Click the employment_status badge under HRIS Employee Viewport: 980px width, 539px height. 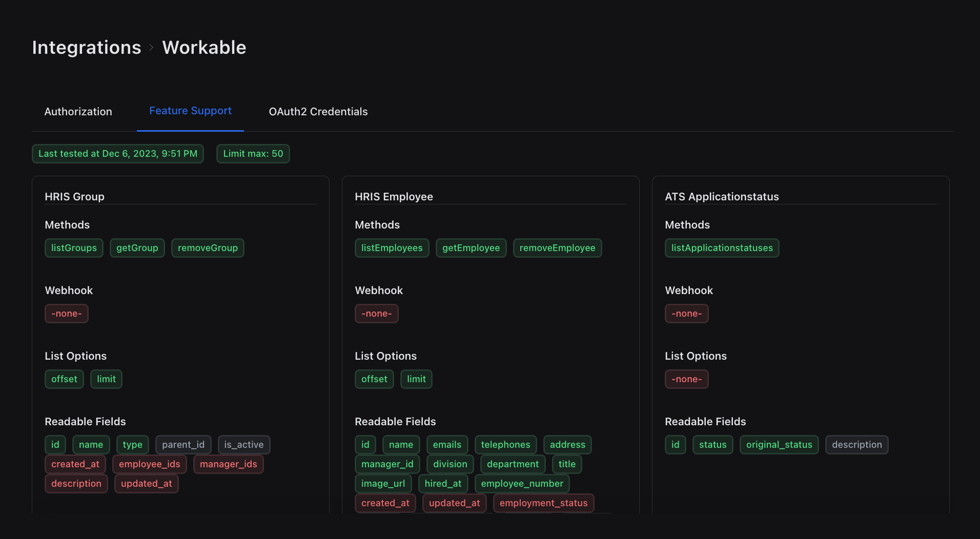point(543,503)
